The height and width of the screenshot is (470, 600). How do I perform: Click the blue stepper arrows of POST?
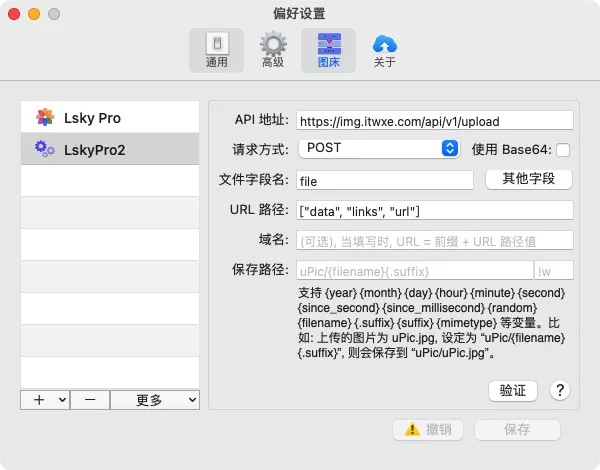[x=450, y=148]
